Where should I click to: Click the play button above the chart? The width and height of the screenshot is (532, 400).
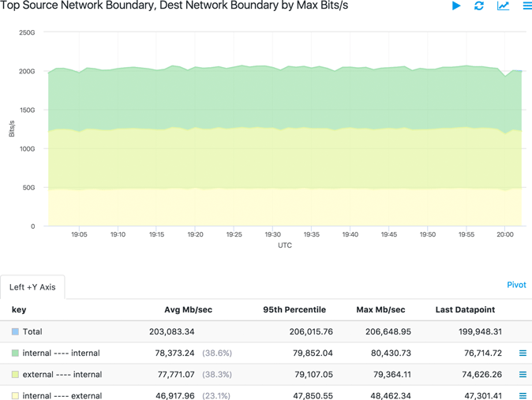456,6
